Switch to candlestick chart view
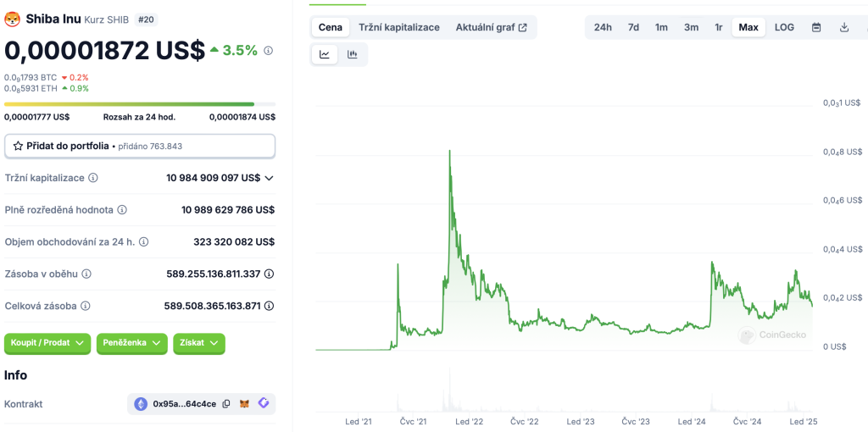The width and height of the screenshot is (868, 432). click(x=353, y=54)
